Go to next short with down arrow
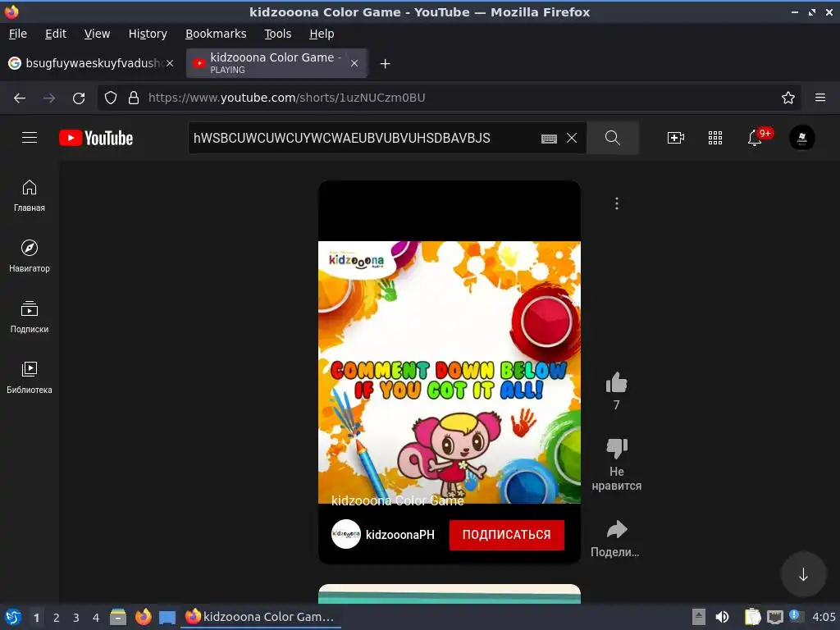Viewport: 840px width, 630px height. tap(803, 574)
